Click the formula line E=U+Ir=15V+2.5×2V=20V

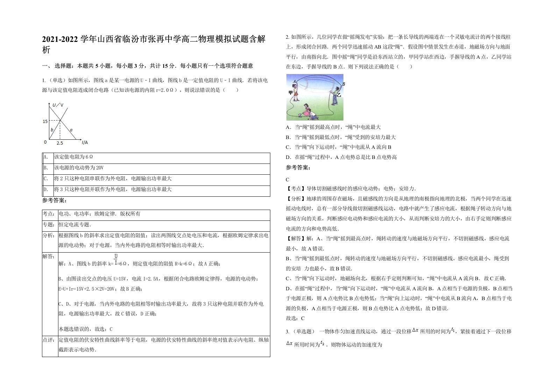click(100, 289)
